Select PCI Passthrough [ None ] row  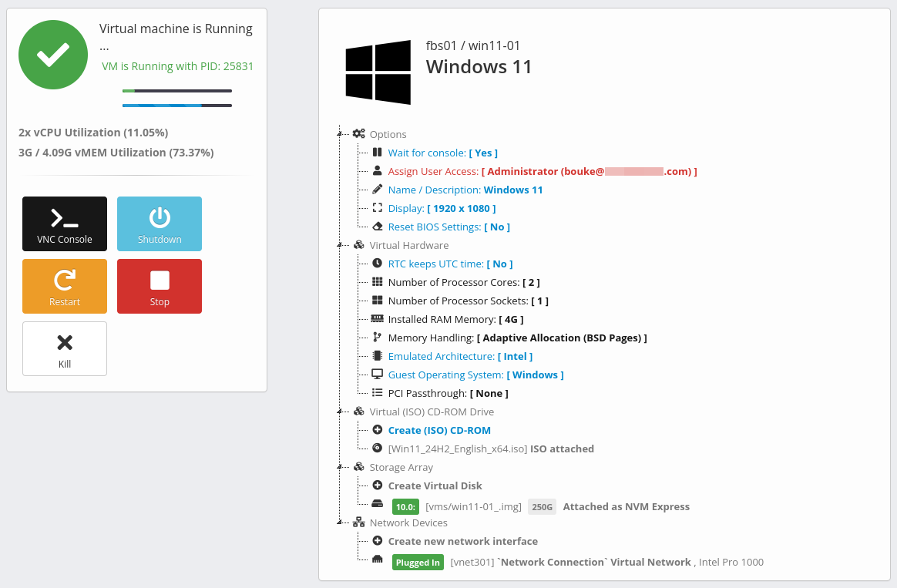click(448, 394)
